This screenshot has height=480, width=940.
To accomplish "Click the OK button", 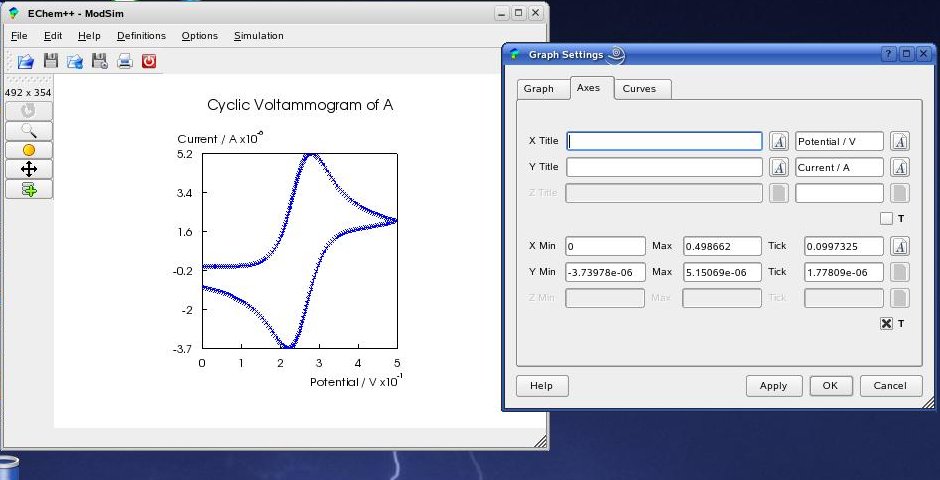I will (x=830, y=386).
